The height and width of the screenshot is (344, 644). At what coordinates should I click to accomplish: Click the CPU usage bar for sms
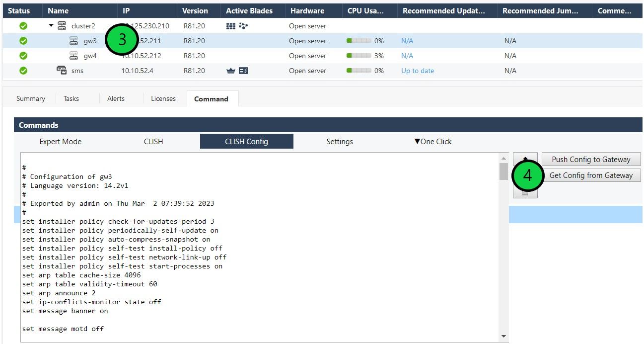(359, 71)
